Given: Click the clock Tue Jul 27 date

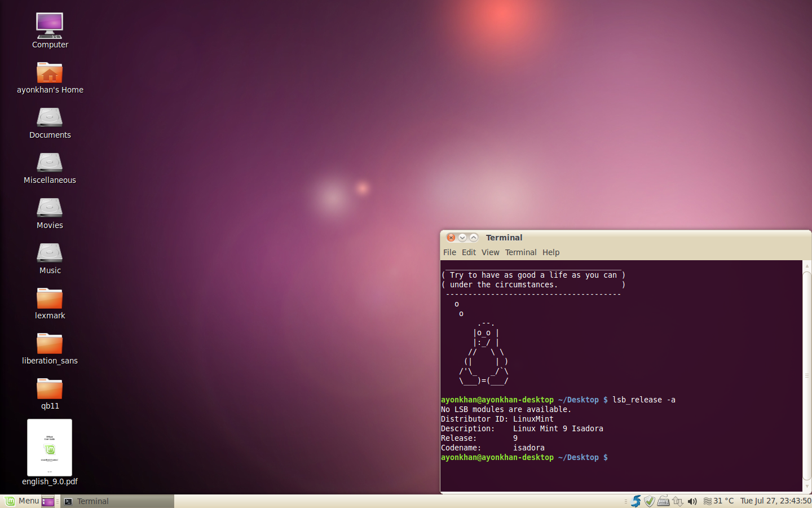Looking at the screenshot, I should coord(776,501).
